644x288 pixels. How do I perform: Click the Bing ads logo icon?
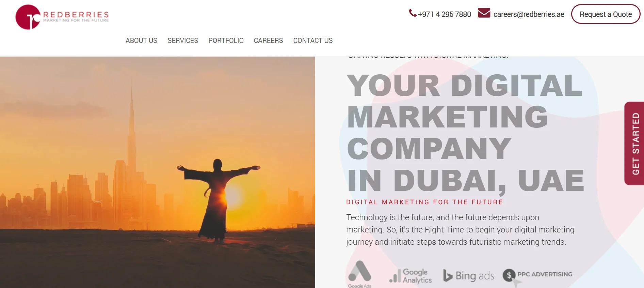[x=448, y=275]
